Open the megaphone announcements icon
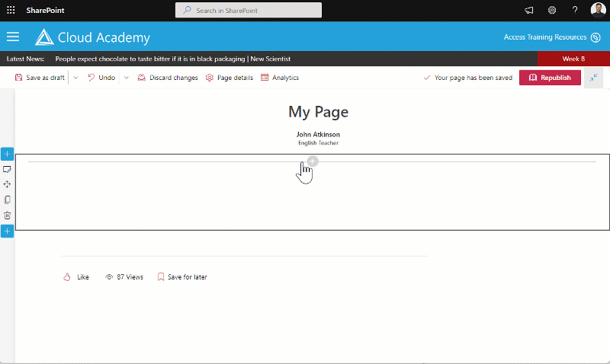Screen dimensions: 610x364 pos(529,11)
